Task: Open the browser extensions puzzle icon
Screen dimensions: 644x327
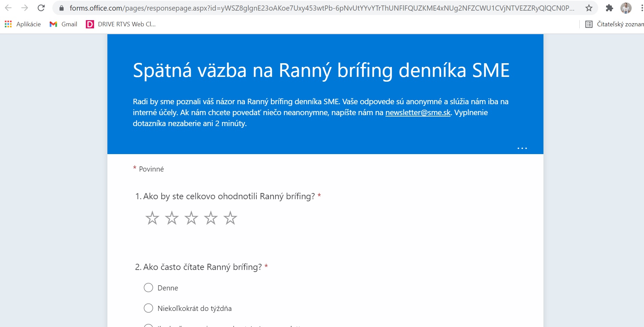Action: [609, 8]
